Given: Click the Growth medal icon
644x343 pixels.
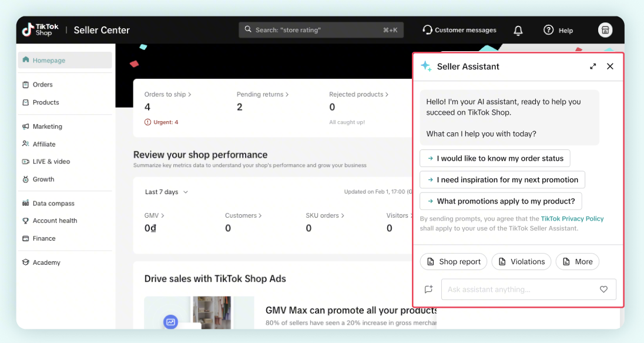Looking at the screenshot, I should click(x=25, y=179).
